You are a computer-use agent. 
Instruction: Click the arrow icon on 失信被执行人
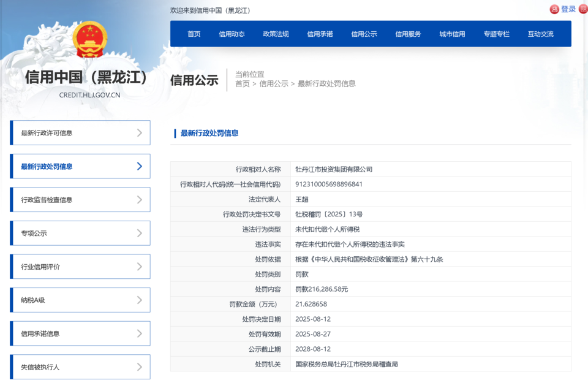pyautogui.click(x=140, y=367)
